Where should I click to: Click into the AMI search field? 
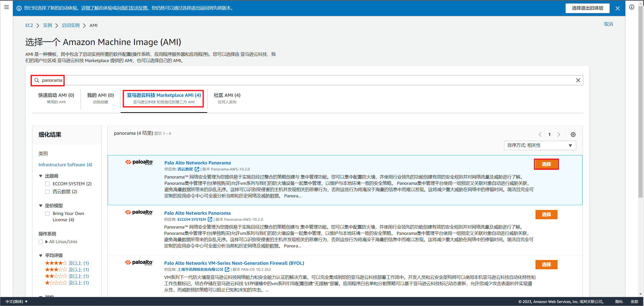coord(307,80)
